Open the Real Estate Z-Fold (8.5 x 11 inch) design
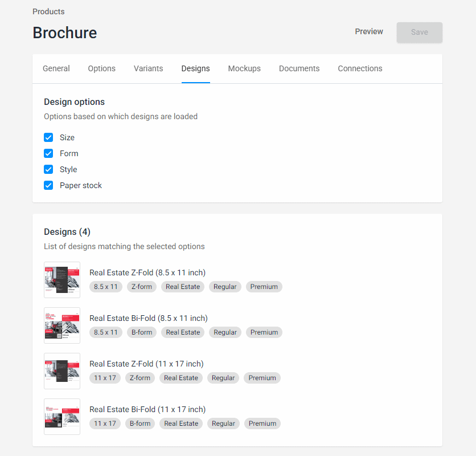 (147, 272)
